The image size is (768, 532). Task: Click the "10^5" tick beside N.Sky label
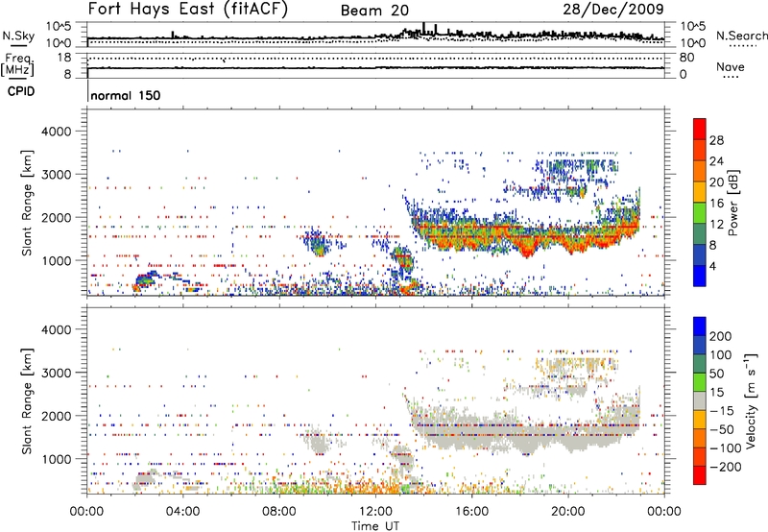click(59, 27)
